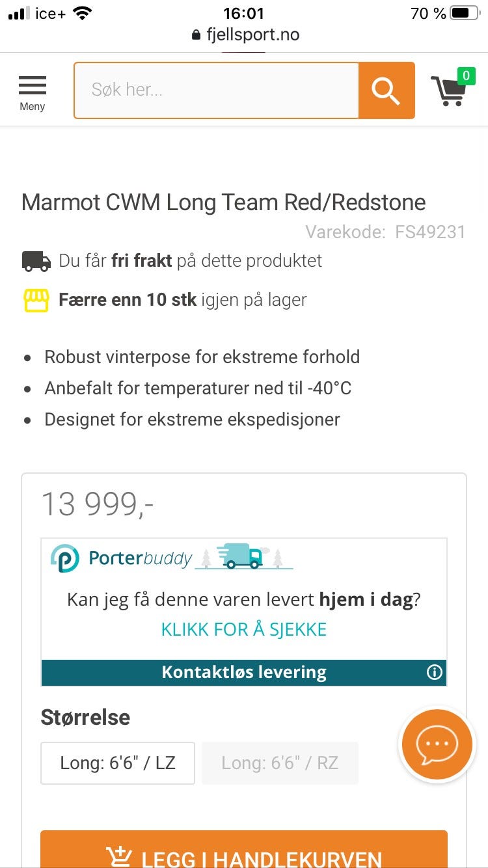The height and width of the screenshot is (868, 488).
Task: Tap the yellow store stock icon
Action: pyautogui.click(x=36, y=300)
